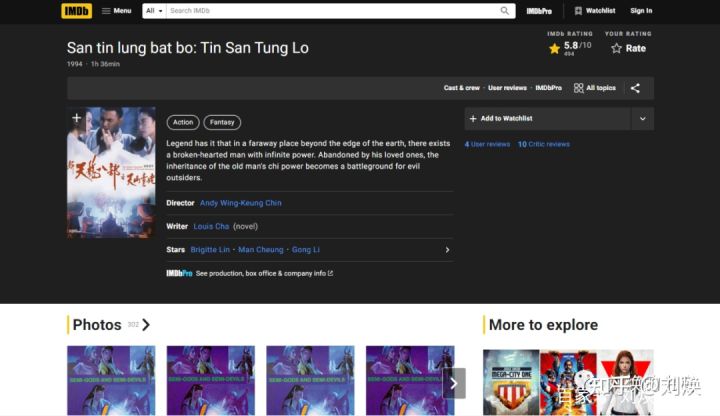Open User reviews in the title bar

[x=507, y=88]
